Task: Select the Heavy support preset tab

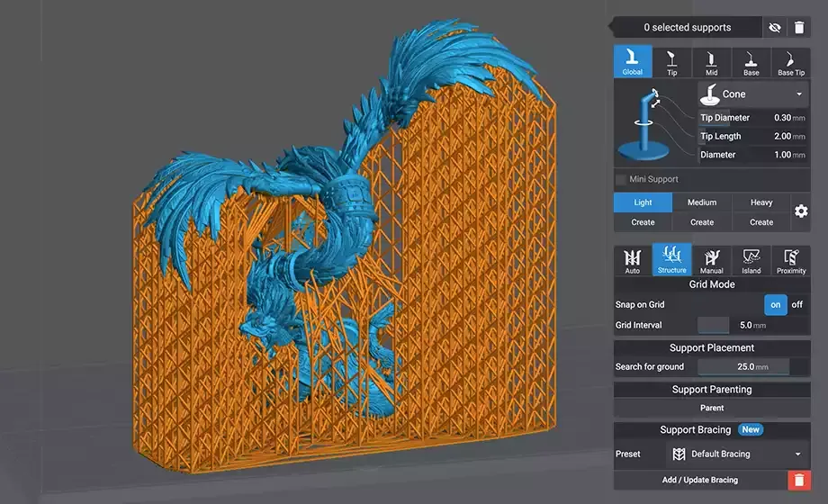Action: (x=760, y=202)
